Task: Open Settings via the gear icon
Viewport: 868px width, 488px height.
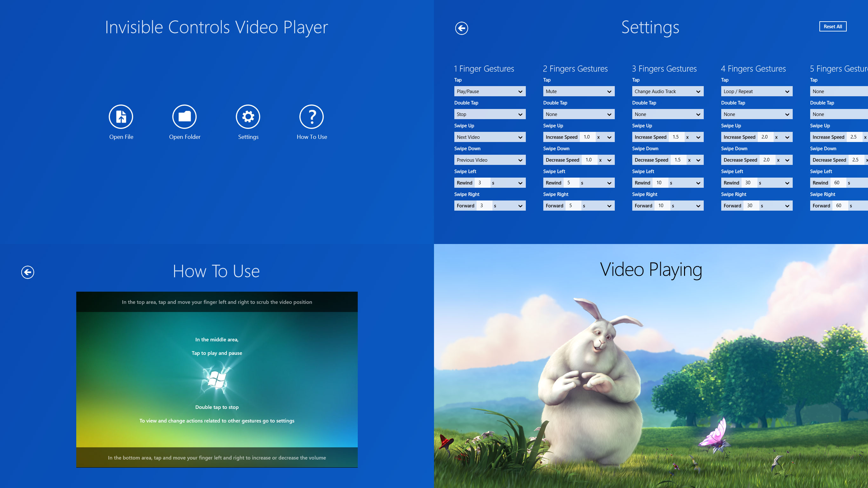Action: tap(248, 117)
